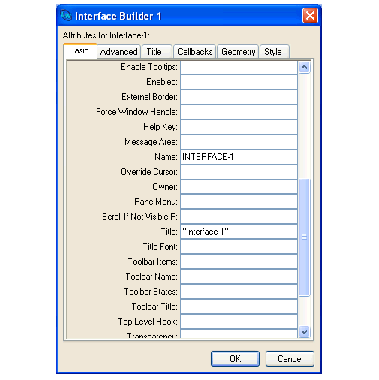The height and width of the screenshot is (380, 379).
Task: Click the Title Font field
Action: coord(239,247)
